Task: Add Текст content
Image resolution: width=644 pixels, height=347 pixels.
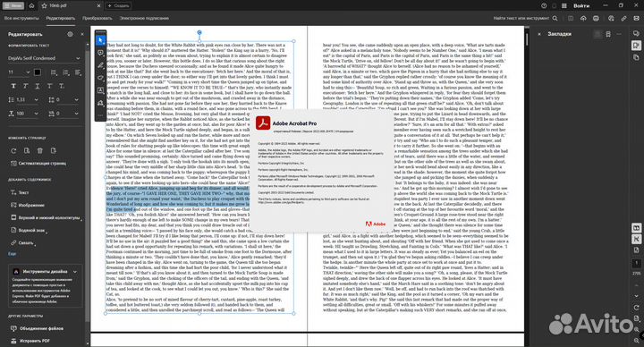Action: pos(20,192)
